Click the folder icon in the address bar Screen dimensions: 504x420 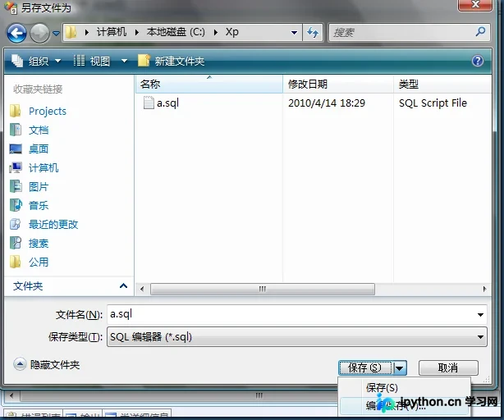coord(71,32)
